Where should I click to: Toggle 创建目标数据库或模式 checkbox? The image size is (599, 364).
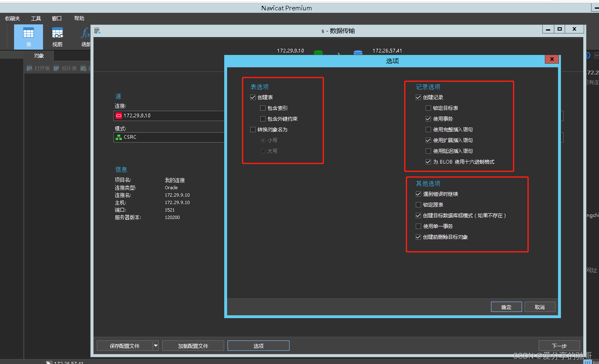[x=418, y=216]
